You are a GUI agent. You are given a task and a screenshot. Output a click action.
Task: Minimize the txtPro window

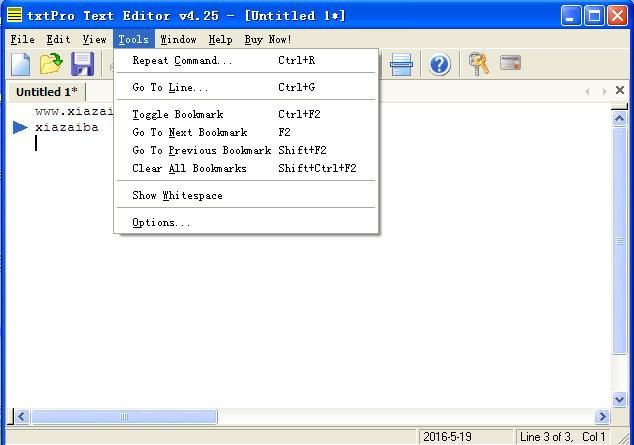pos(571,15)
